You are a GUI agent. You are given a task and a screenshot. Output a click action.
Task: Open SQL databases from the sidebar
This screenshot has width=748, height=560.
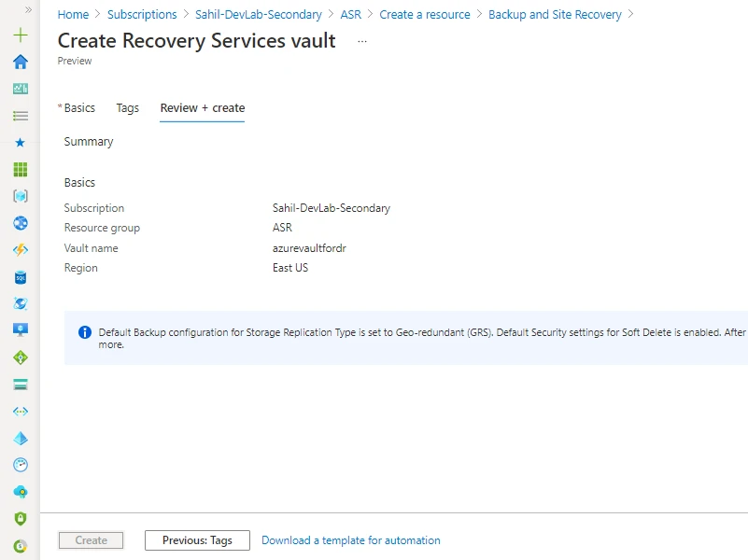coord(19,276)
